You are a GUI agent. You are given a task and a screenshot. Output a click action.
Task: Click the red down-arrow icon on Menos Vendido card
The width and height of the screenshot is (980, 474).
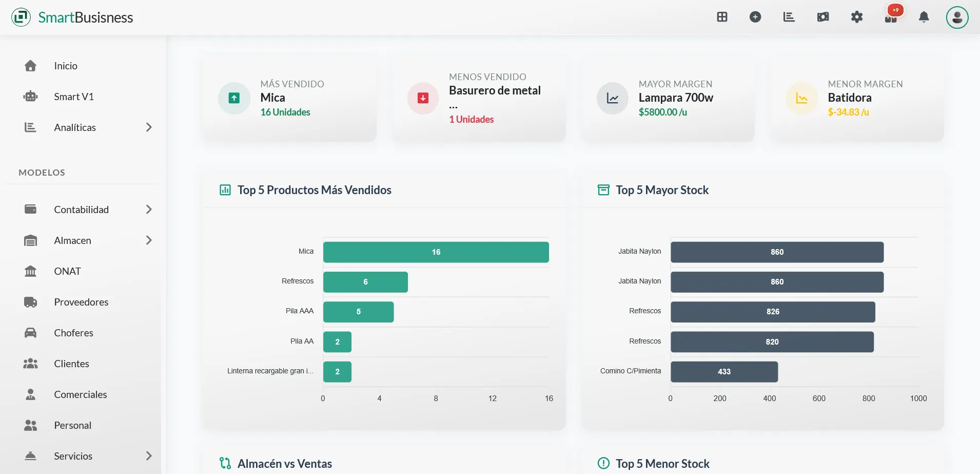(x=423, y=98)
